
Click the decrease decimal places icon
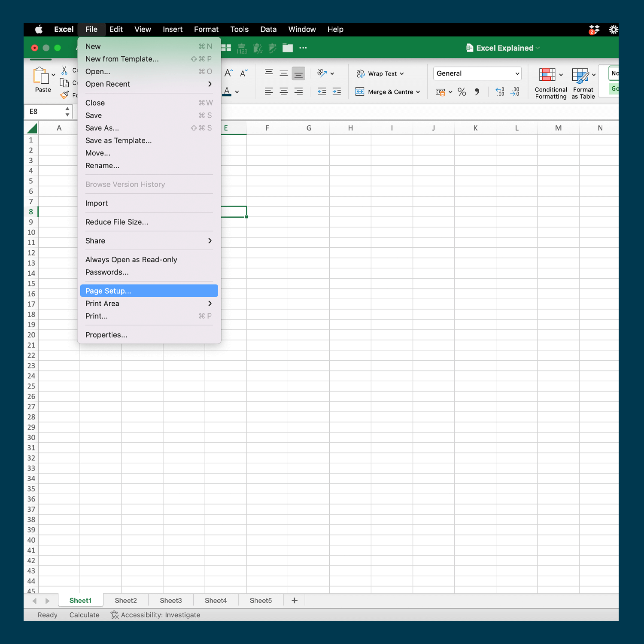pyautogui.click(x=515, y=91)
